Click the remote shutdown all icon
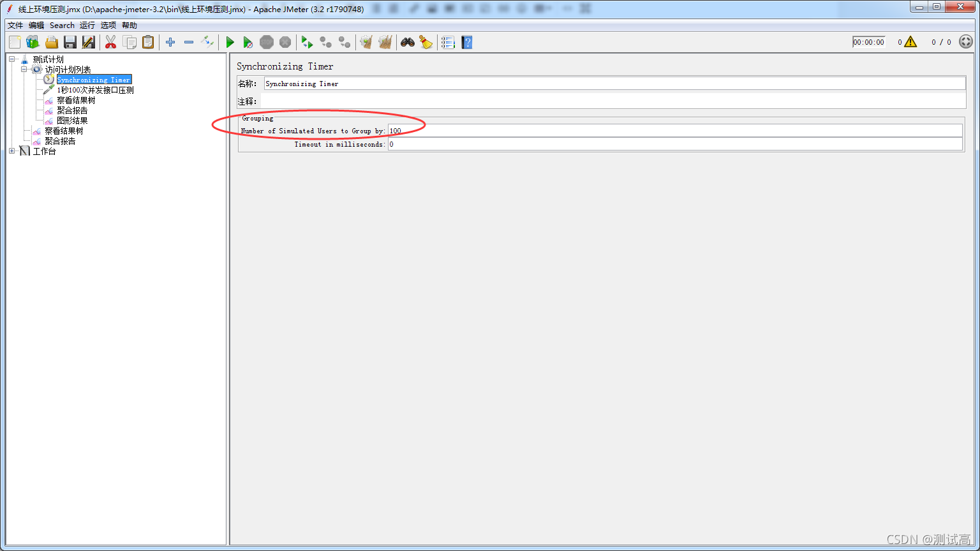The height and width of the screenshot is (551, 980). click(345, 42)
